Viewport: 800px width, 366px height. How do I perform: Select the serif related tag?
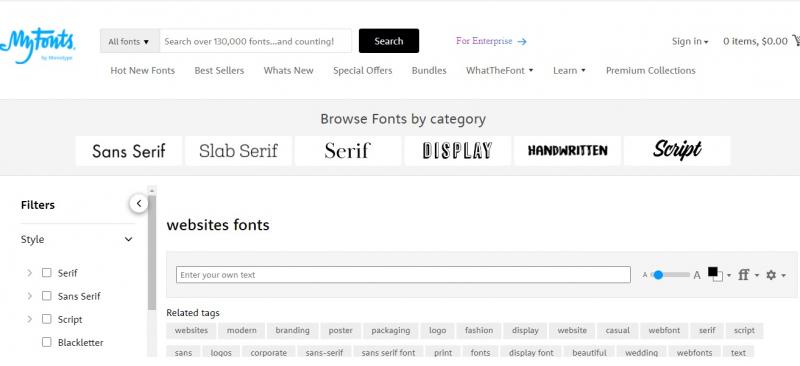pos(707,330)
